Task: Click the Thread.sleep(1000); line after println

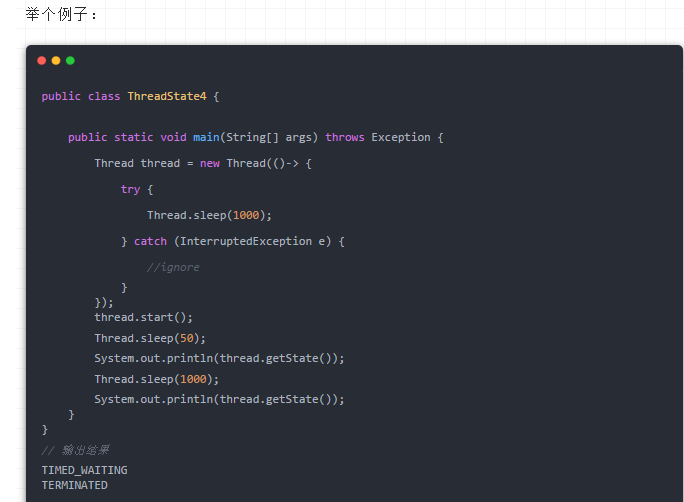Action: tap(157, 379)
